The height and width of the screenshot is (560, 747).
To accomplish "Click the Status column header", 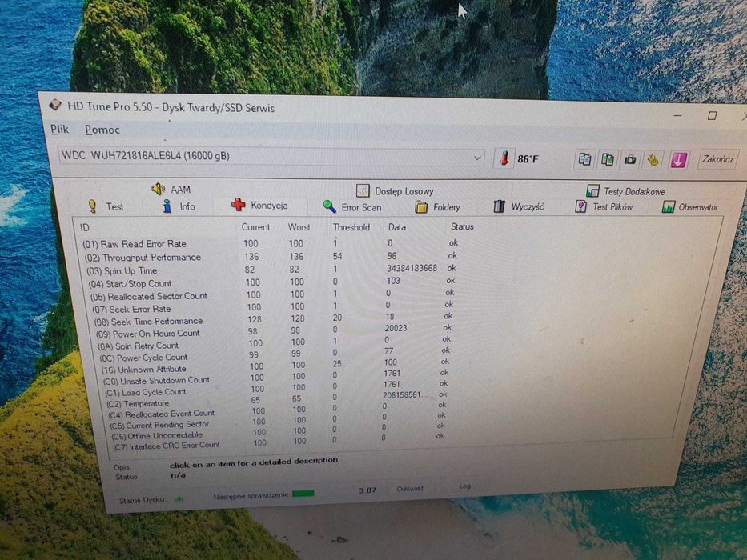I will click(462, 226).
